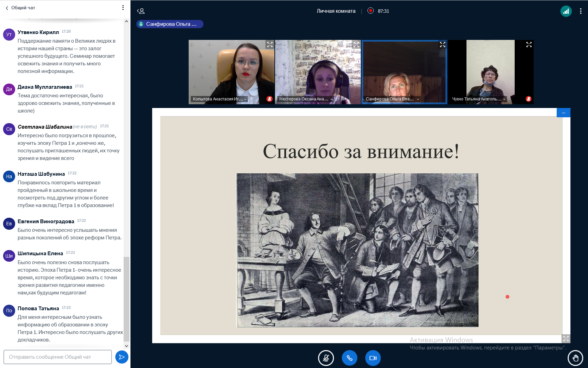Image resolution: width=588 pixels, height=368 pixels.
Task: Click message starting 'Было очень интересно услышать'
Action: [x=70, y=234]
